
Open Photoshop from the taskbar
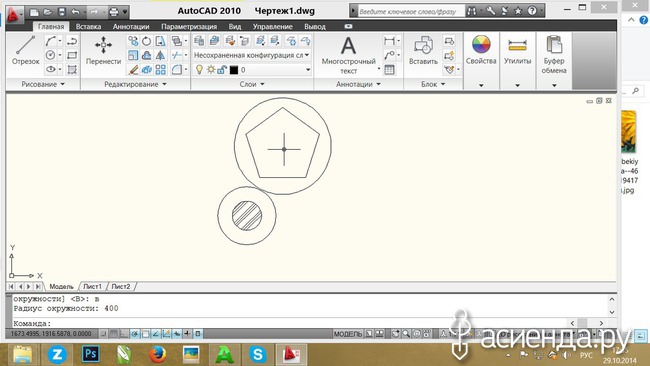pyautogui.click(x=91, y=354)
